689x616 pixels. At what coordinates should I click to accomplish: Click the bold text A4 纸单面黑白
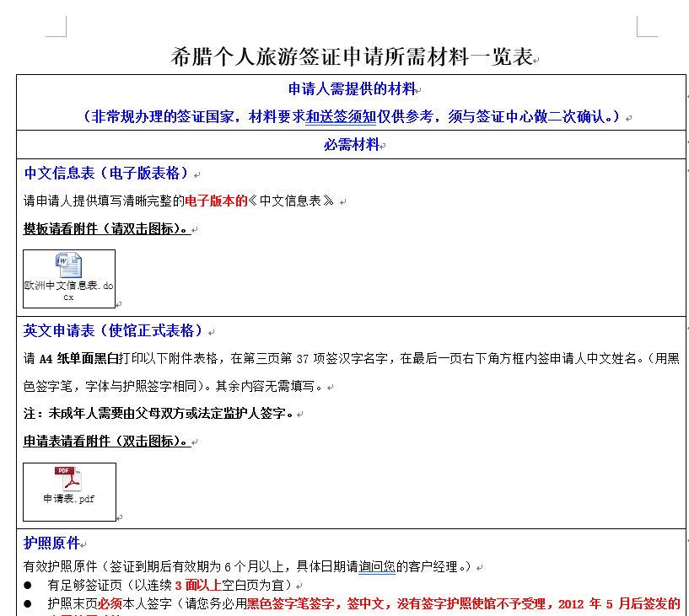[x=78, y=359]
